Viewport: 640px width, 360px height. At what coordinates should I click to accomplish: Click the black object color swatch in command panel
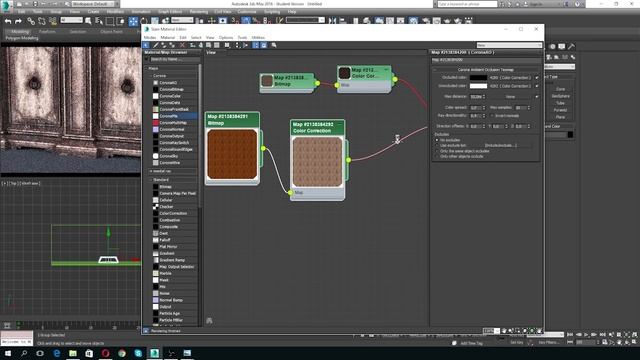(570, 134)
